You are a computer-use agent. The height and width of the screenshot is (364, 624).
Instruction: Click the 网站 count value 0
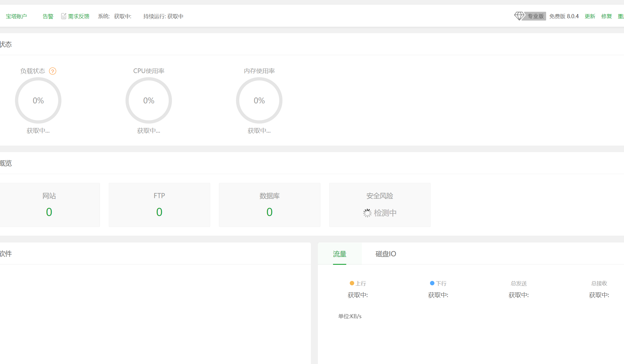click(x=49, y=212)
